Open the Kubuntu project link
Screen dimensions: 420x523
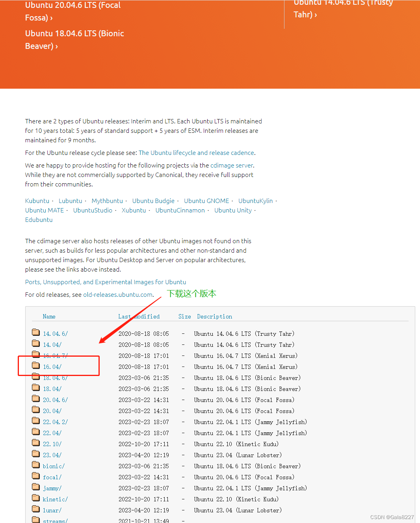pyautogui.click(x=37, y=201)
